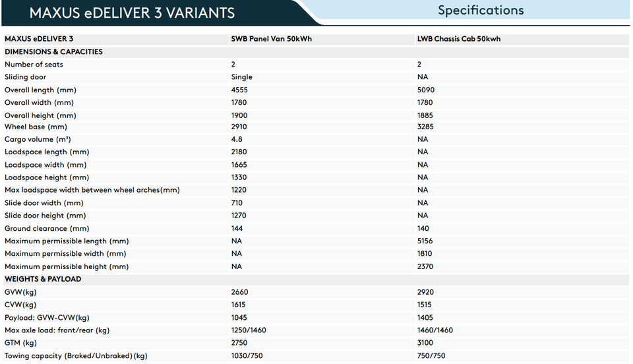The image size is (633, 364).
Task: Select the GVW value 2660
Action: click(239, 292)
